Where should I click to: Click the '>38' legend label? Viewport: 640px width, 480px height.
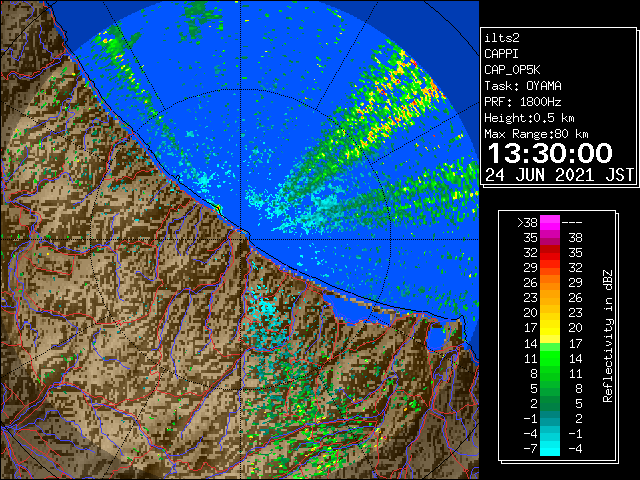527,222
